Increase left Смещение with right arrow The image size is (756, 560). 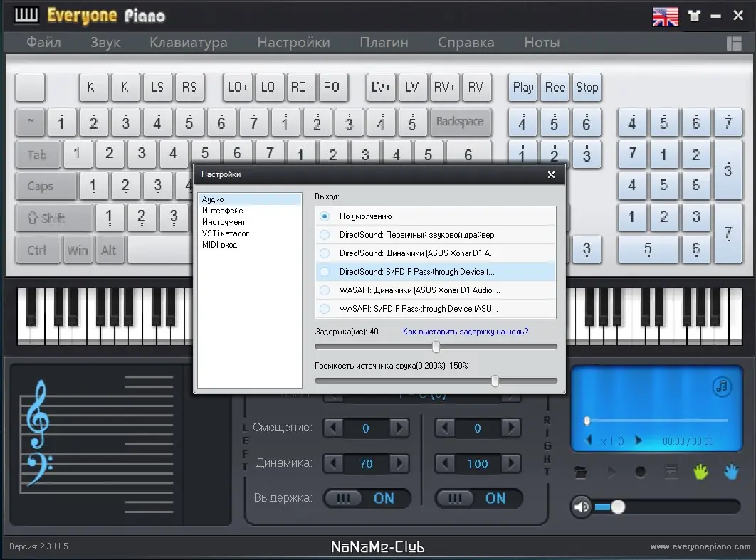pos(399,428)
